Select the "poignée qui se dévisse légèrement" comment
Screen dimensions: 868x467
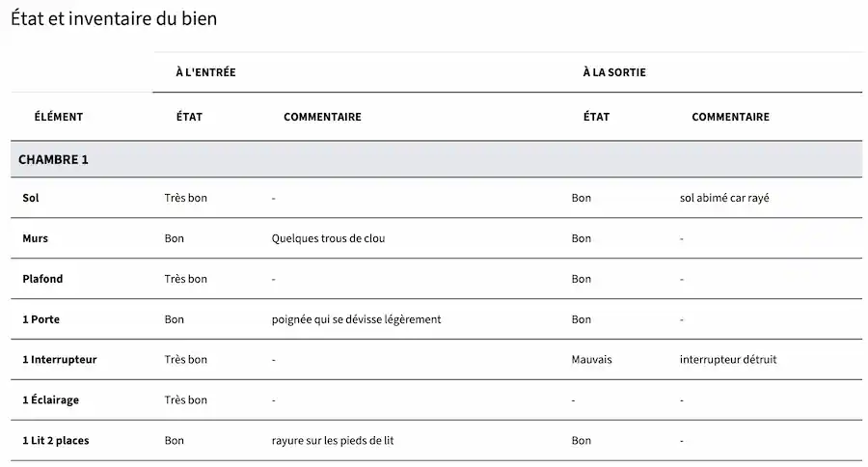pos(356,319)
